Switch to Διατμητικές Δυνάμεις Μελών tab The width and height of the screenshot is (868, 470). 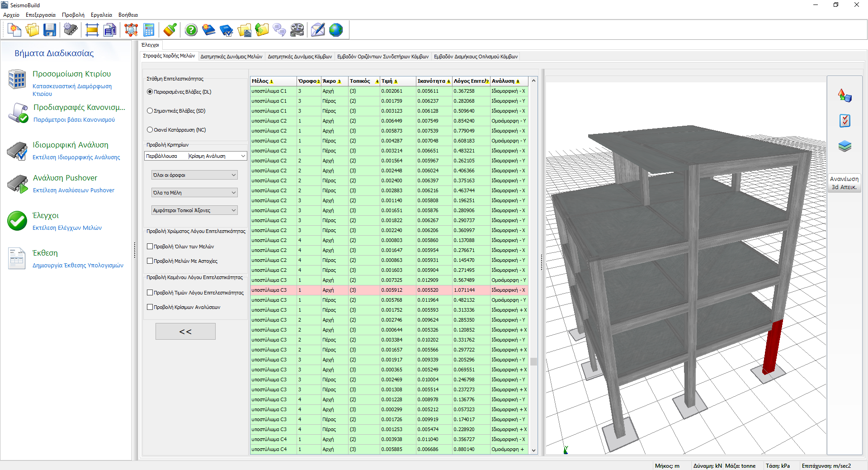231,57
